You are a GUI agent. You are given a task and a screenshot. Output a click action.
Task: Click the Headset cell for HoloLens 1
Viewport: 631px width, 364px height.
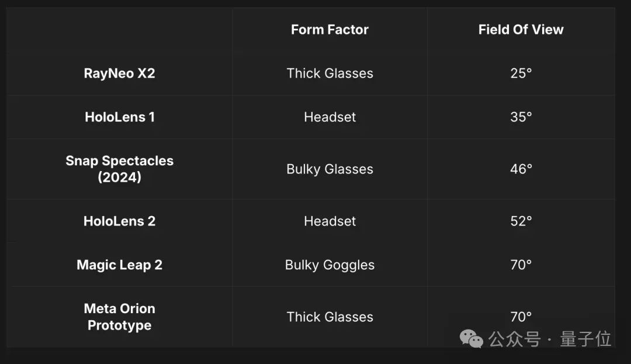click(330, 117)
